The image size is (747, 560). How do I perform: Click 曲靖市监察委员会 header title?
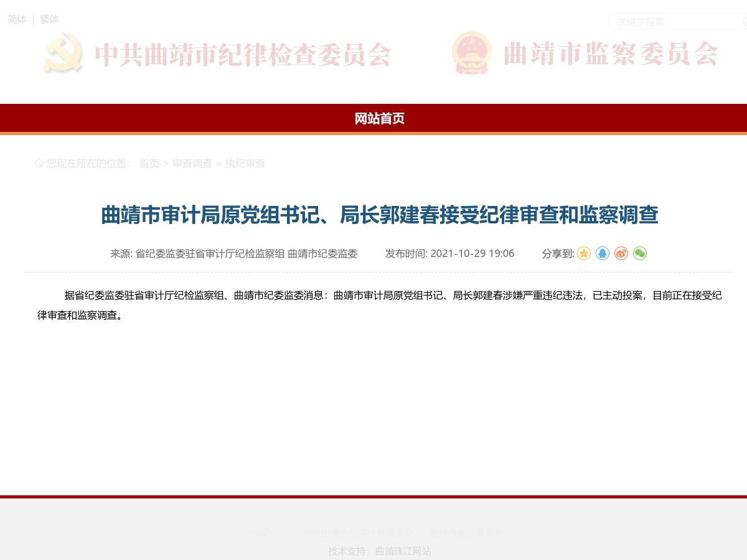(610, 54)
